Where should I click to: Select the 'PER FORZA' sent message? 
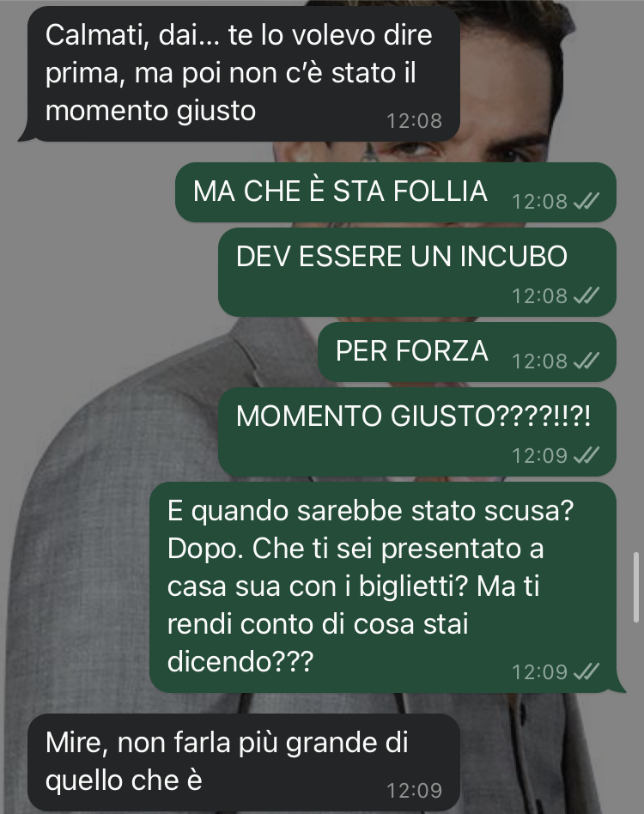tap(467, 352)
